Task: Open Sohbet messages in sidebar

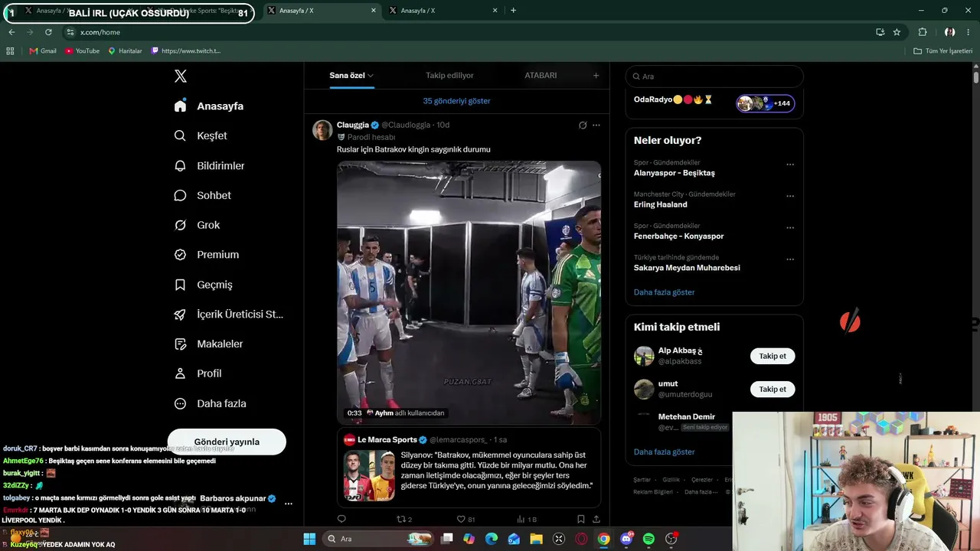Action: click(x=202, y=195)
